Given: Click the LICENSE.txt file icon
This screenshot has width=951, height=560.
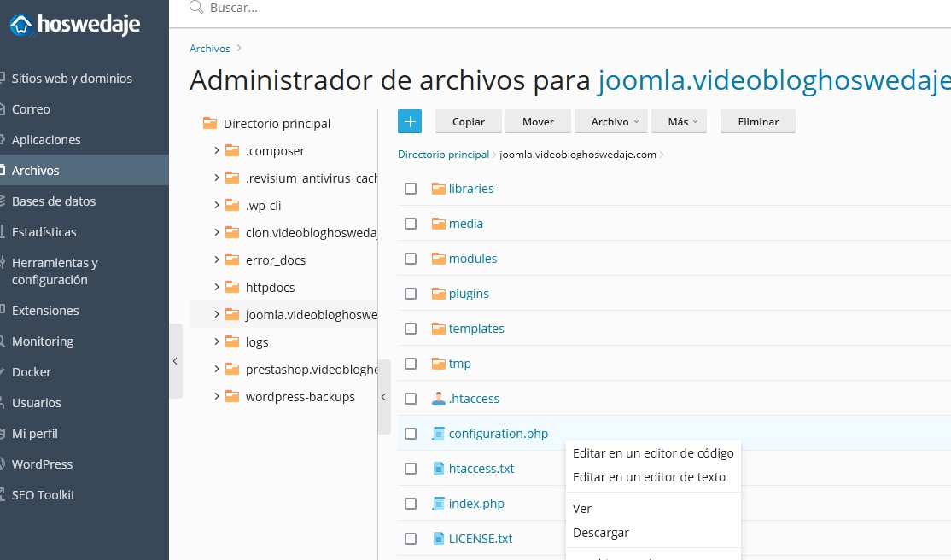Looking at the screenshot, I should pyautogui.click(x=439, y=538).
